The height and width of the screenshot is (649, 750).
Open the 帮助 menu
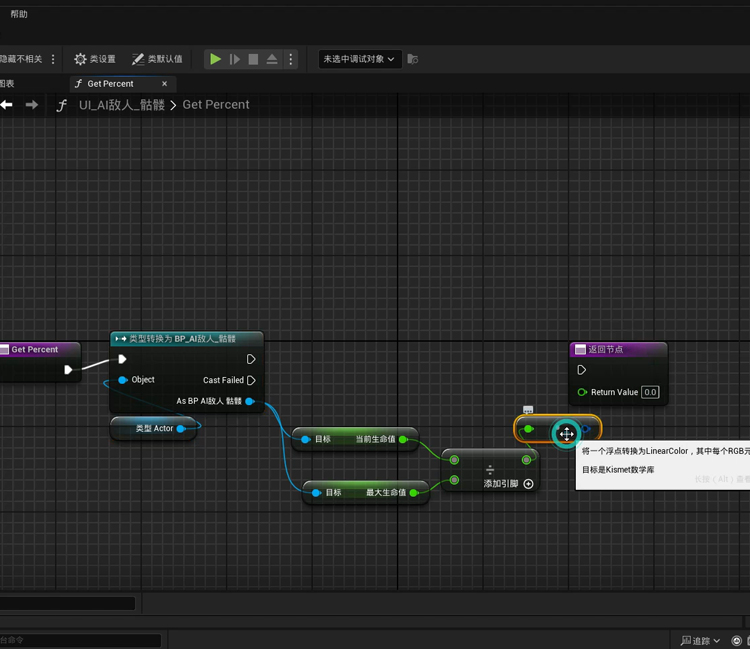tap(19, 15)
